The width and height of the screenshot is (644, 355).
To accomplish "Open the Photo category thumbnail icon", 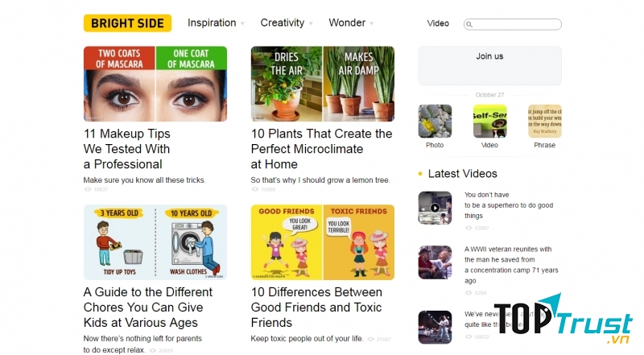I will coord(435,122).
